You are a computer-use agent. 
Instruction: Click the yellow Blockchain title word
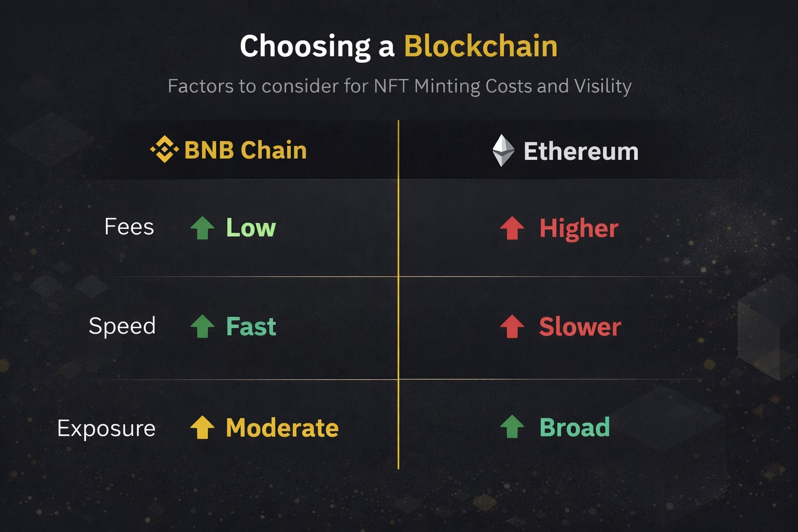click(x=481, y=46)
